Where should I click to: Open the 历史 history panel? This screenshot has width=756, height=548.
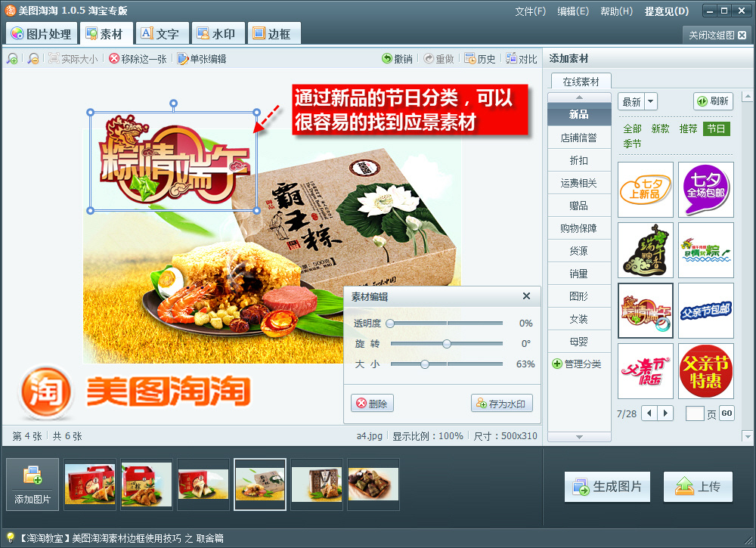(480, 59)
